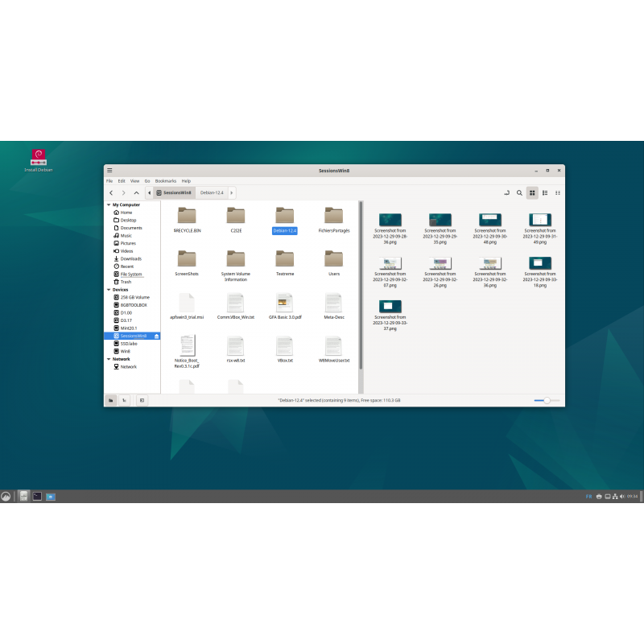This screenshot has height=644, width=644.
Task: Switch to compact list view
Action: tap(558, 193)
